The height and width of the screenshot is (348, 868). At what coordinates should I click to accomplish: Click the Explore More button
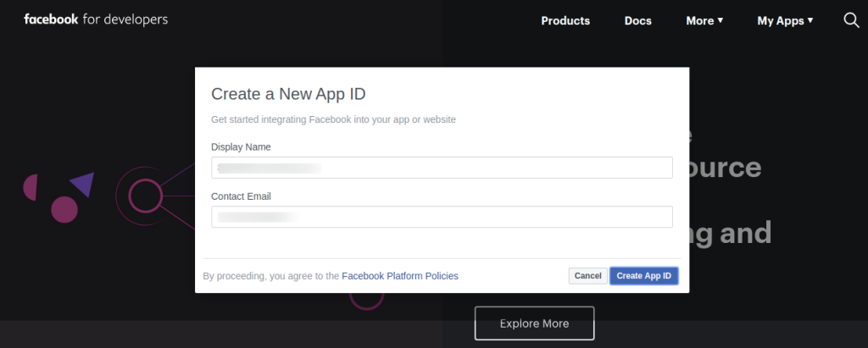pos(534,323)
